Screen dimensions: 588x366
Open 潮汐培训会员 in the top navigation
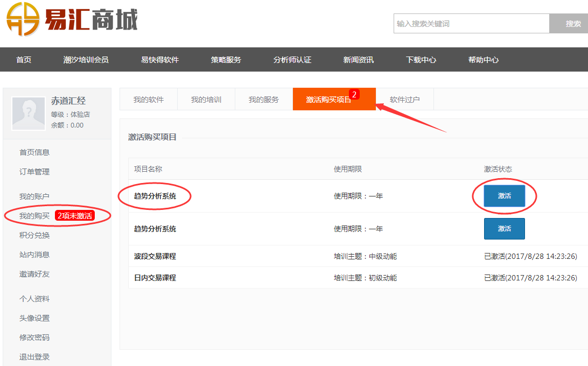click(x=86, y=60)
